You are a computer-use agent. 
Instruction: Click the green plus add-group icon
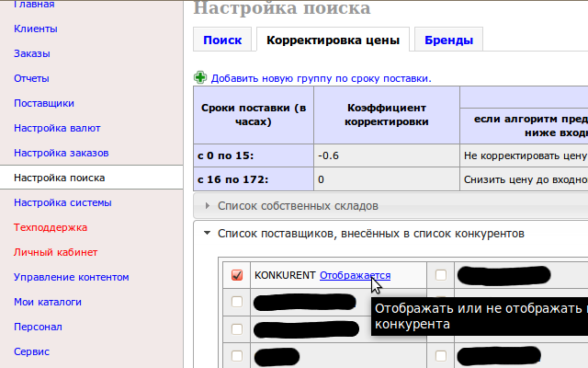coord(200,78)
